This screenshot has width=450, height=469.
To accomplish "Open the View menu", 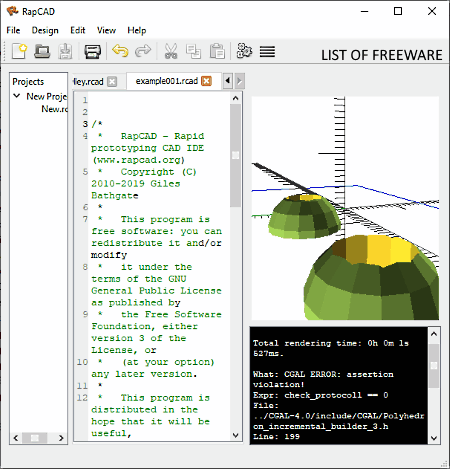I will (106, 30).
